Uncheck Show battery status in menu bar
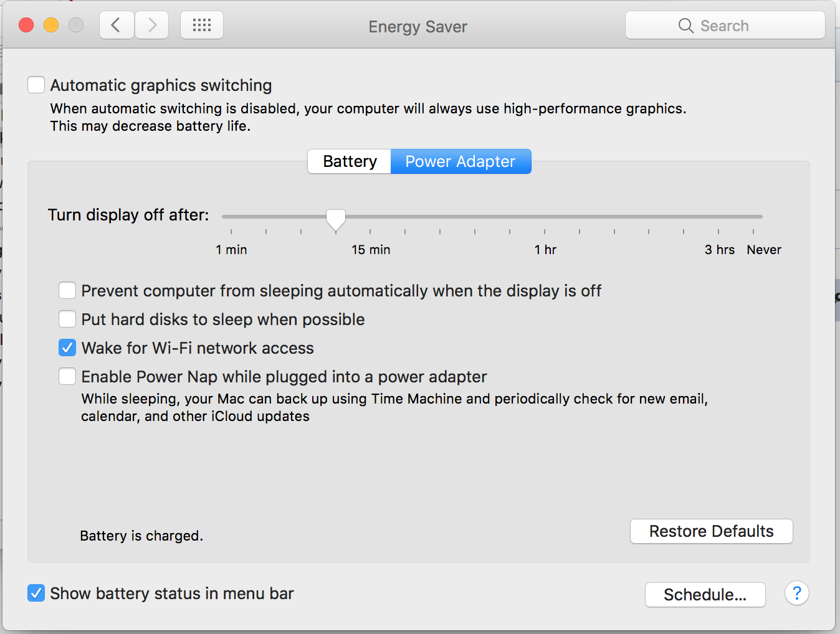Image resolution: width=840 pixels, height=634 pixels. click(x=36, y=594)
